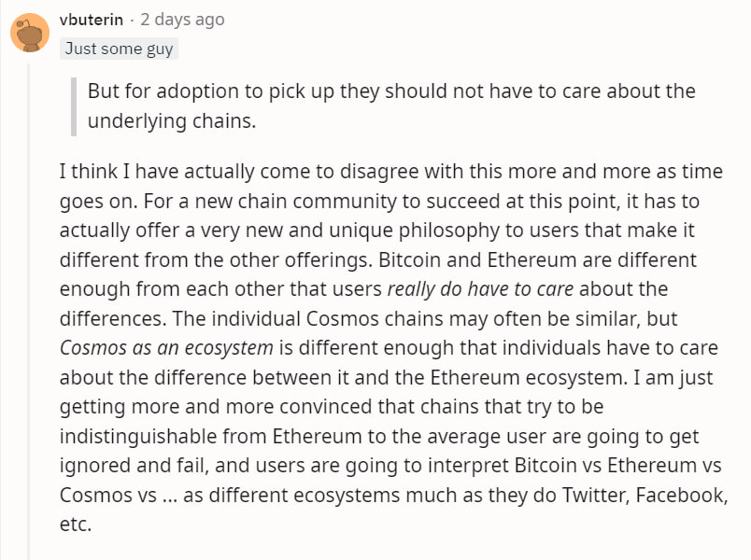Click vbuterin's Reddit snoo avatar
This screenshot has width=751, height=560.
coord(30,33)
